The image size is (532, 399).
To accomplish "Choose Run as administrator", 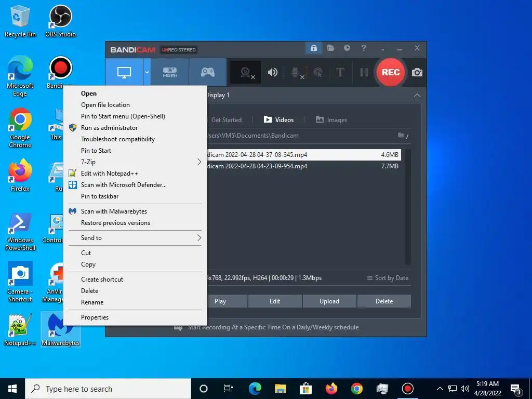I will 135,128.
